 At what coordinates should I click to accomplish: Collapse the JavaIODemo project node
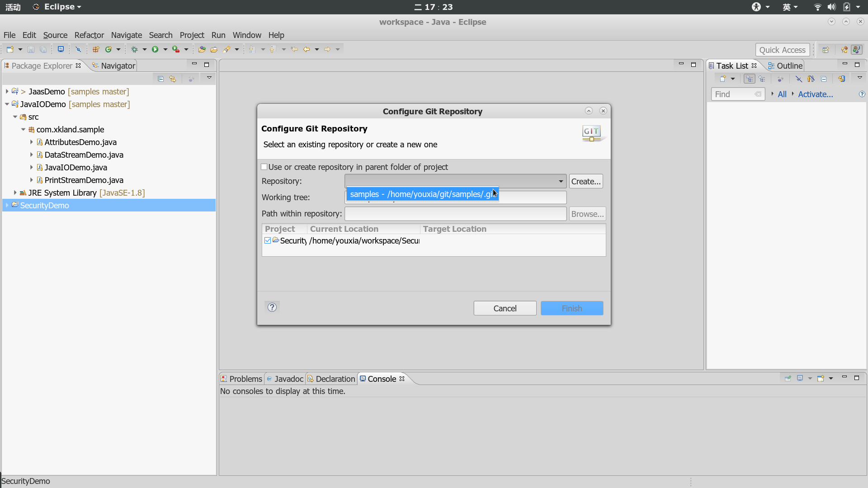click(x=7, y=104)
